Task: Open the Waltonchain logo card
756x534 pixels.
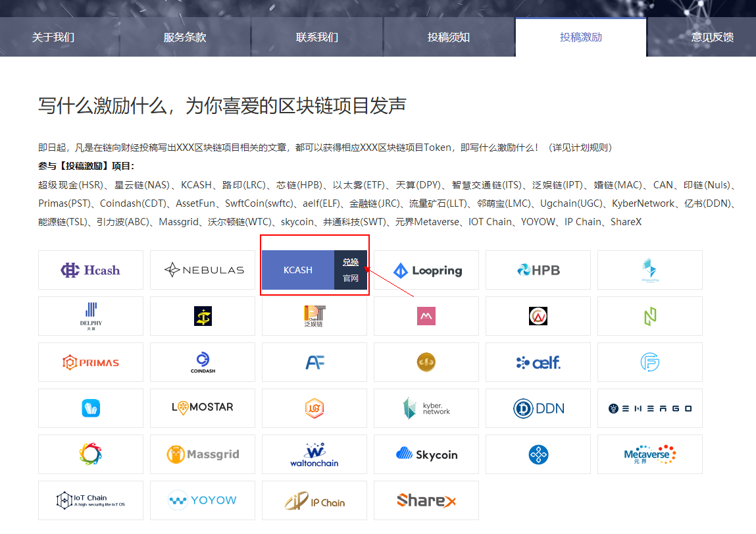Action: coord(315,454)
